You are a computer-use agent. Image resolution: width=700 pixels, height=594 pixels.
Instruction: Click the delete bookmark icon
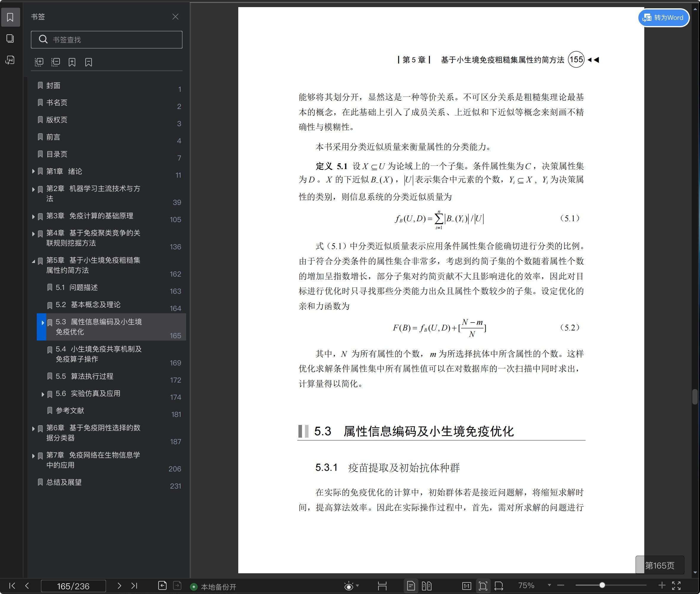[x=89, y=62]
